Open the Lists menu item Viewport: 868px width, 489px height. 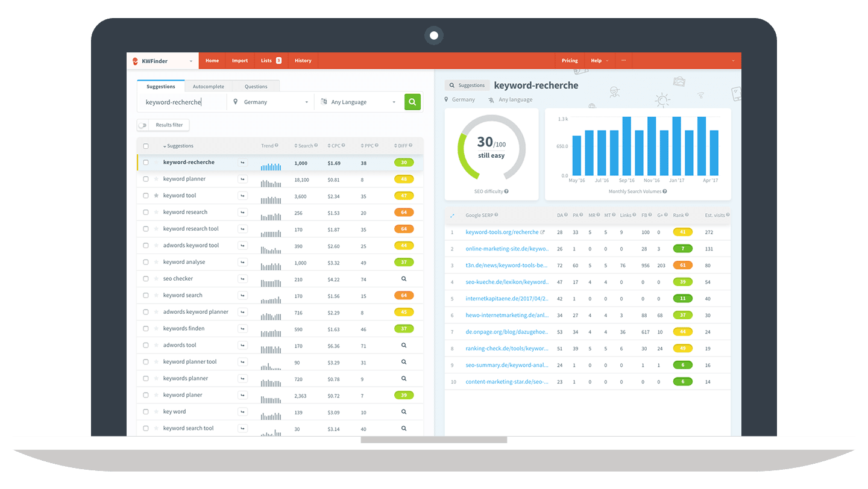[x=271, y=61]
